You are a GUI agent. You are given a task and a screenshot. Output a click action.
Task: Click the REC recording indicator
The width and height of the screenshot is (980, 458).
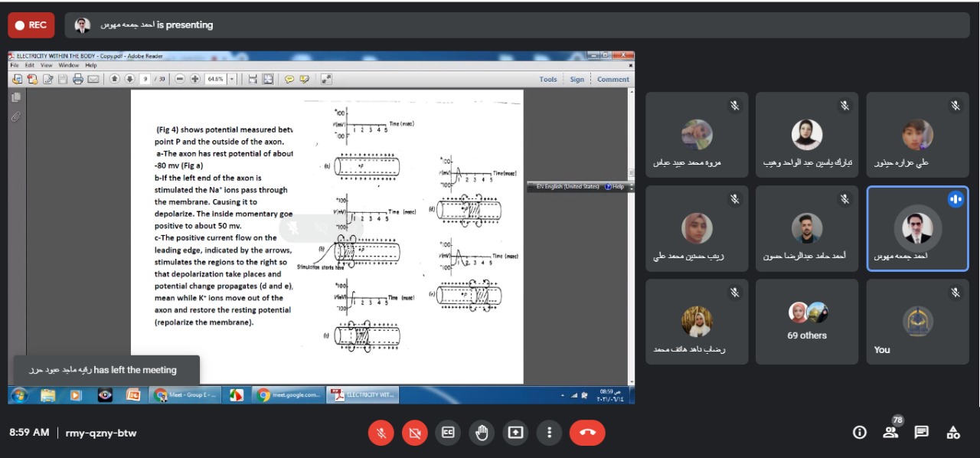pyautogui.click(x=31, y=25)
